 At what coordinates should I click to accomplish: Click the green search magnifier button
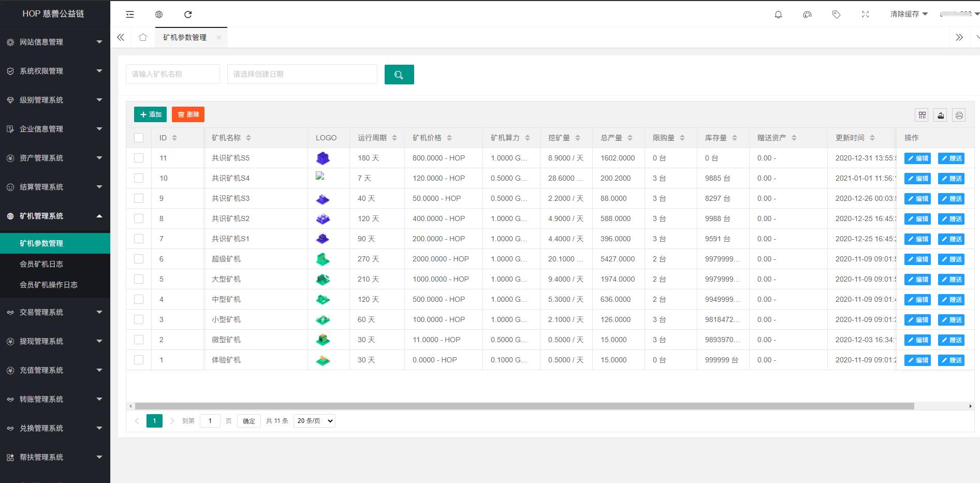[399, 75]
